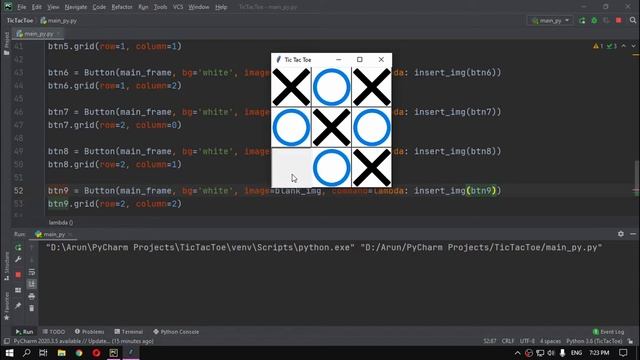Jump to the next highlighted error arrow
The height and width of the screenshot is (360, 640).
pyautogui.click(x=633, y=46)
